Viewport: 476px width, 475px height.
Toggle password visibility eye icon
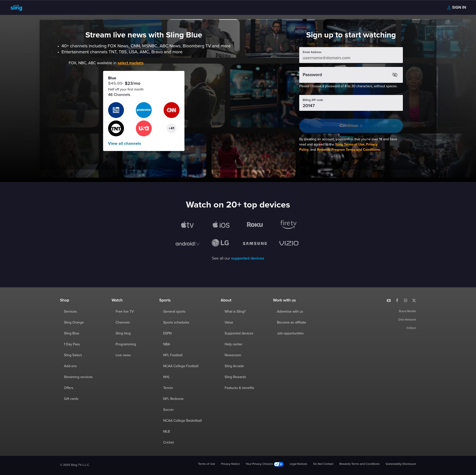pyautogui.click(x=395, y=75)
